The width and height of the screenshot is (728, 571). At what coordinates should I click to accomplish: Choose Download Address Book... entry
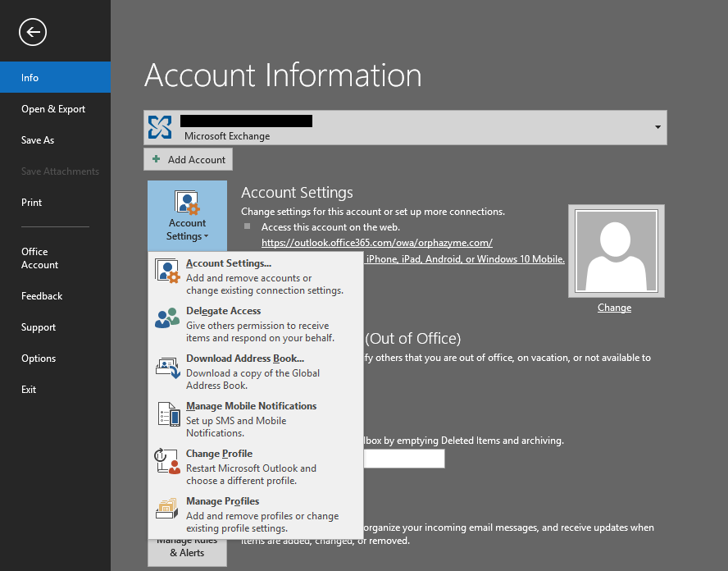pyautogui.click(x=256, y=371)
